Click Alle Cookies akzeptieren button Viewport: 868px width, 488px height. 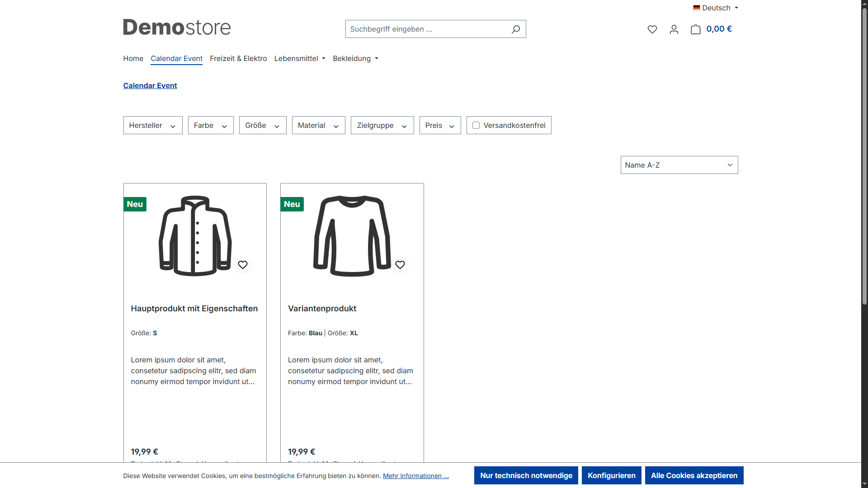coord(694,475)
